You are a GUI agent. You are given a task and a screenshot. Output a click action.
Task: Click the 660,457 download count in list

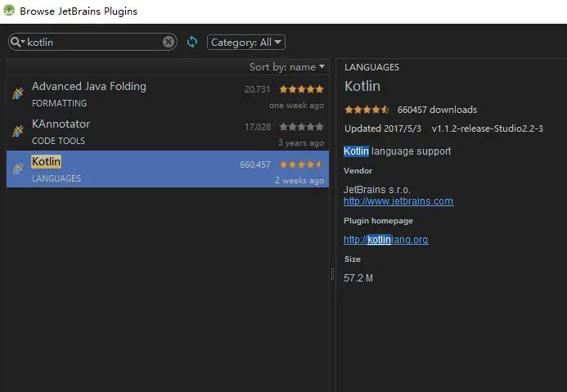[x=255, y=164]
